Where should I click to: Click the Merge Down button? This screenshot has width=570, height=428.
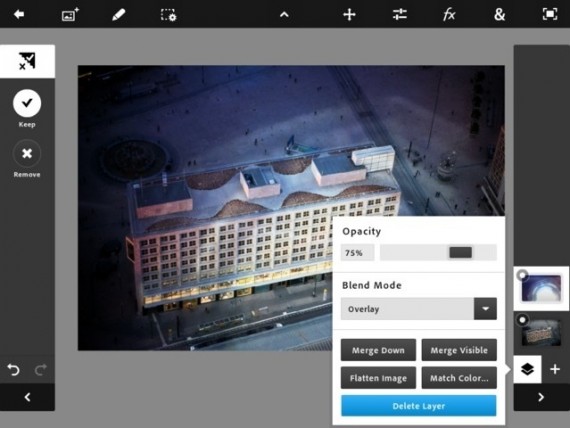tap(378, 350)
